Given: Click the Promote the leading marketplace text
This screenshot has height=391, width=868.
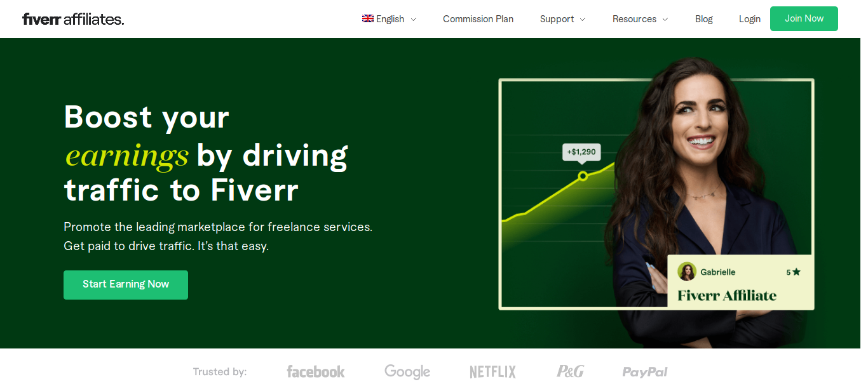Looking at the screenshot, I should click(x=218, y=227).
